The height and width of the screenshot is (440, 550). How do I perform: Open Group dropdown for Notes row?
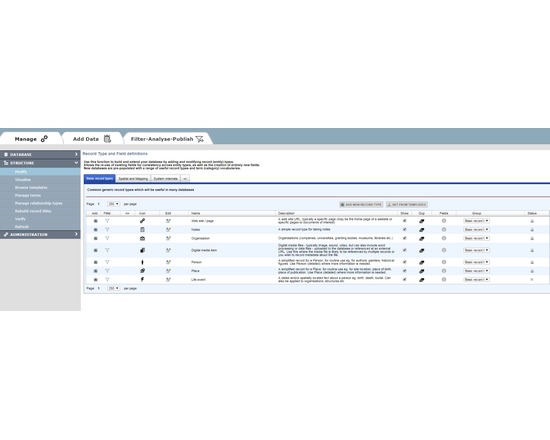pyautogui.click(x=476, y=229)
